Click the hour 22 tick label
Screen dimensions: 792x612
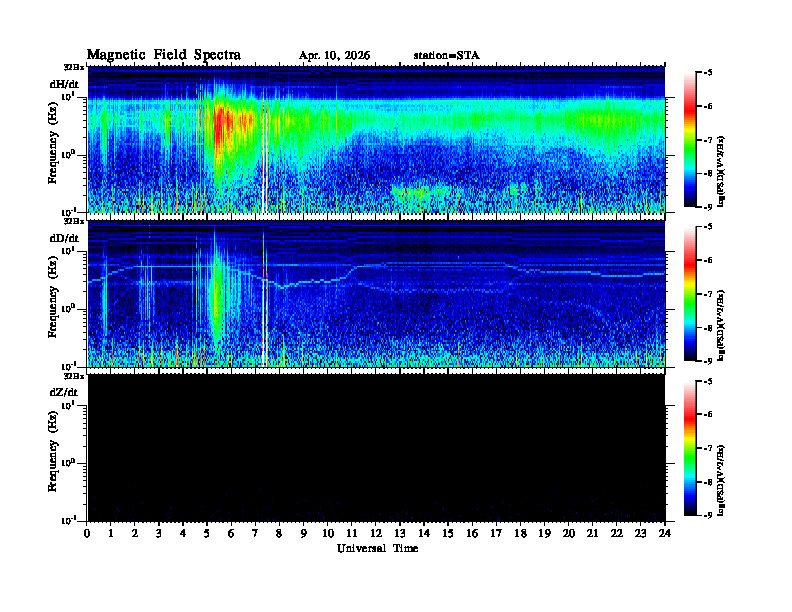click(617, 533)
